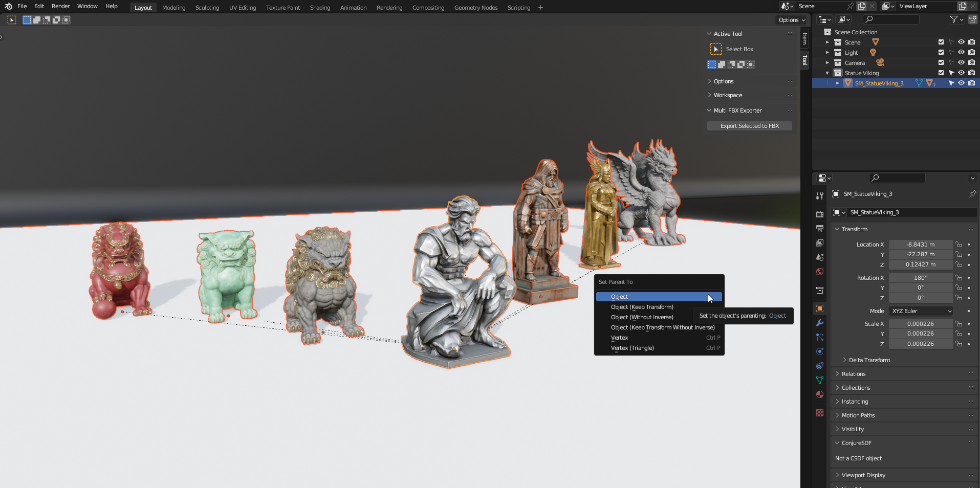Screen dimensions: 980x488
Task: Click the Select Box tool icon in header
Action: coord(12,20)
